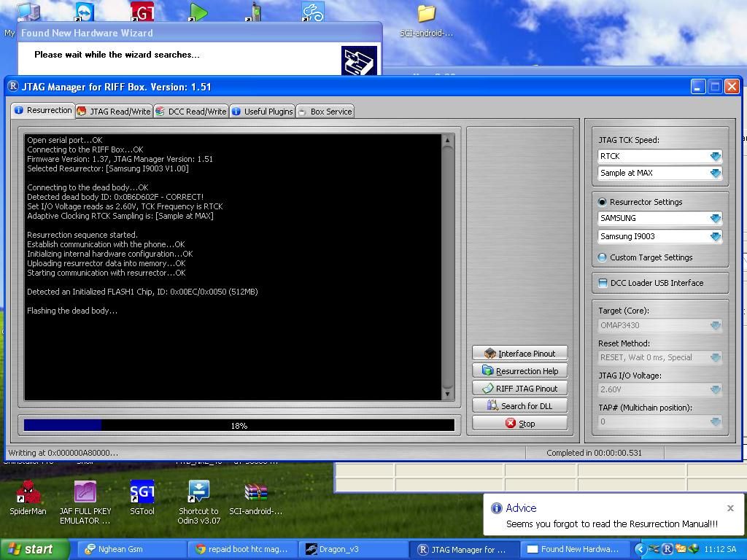The image size is (747, 560).
Task: Open the Box Service tab
Action: [325, 112]
